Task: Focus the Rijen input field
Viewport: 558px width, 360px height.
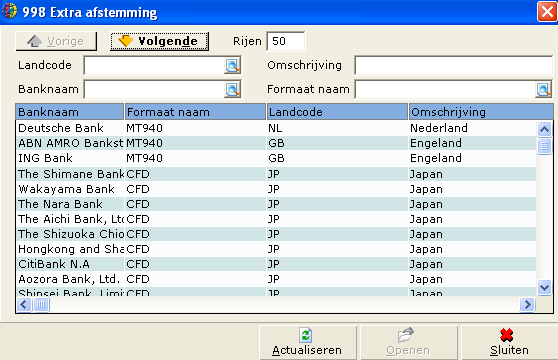Action: coord(285,41)
